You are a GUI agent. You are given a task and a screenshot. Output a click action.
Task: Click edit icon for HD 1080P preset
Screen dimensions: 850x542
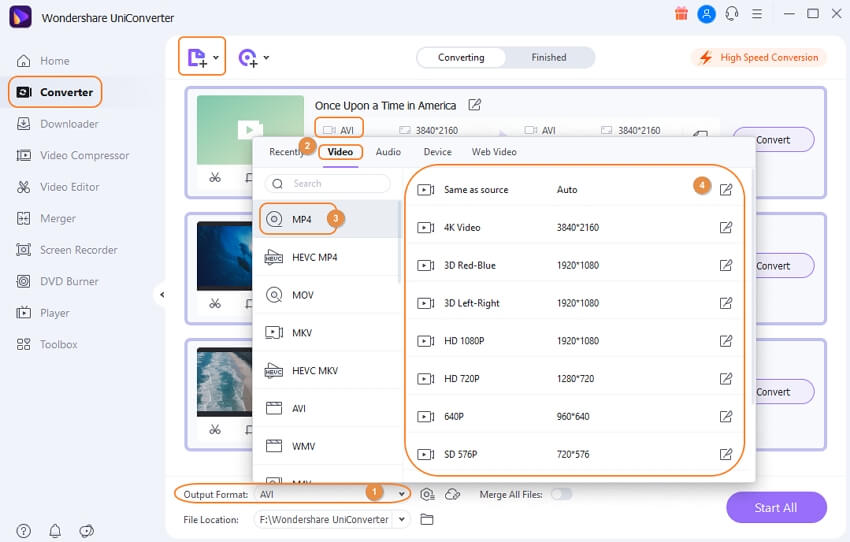click(726, 341)
